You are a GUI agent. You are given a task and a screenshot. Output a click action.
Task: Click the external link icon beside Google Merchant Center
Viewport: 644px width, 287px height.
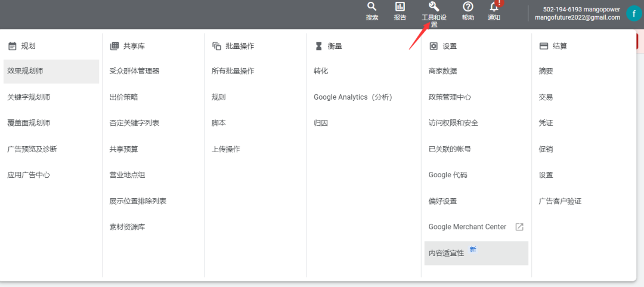coord(519,227)
